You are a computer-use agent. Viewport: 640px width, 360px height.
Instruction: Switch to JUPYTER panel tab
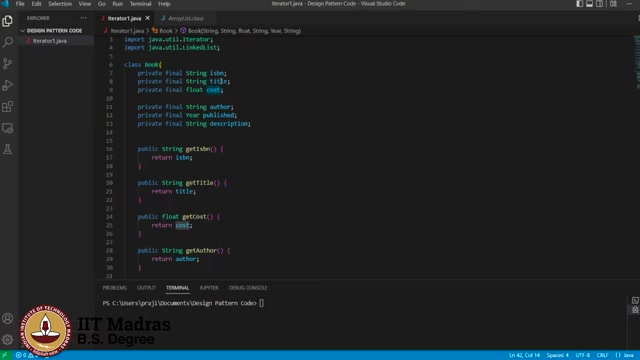209,288
